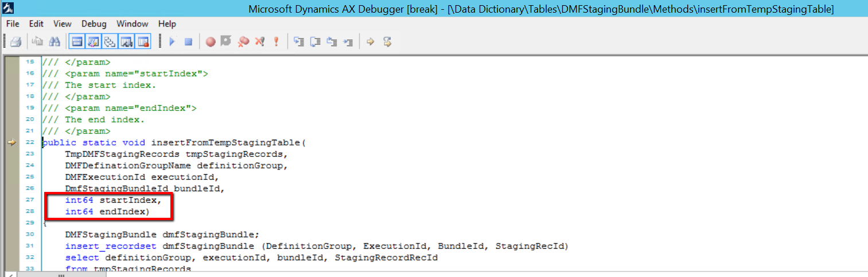Click the gray Enable/Disable breakpoint icon
The height and width of the screenshot is (277, 868).
(226, 41)
